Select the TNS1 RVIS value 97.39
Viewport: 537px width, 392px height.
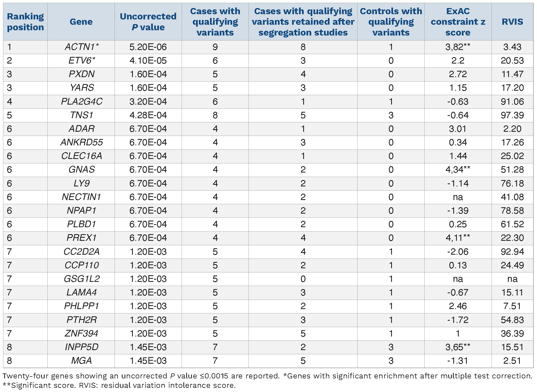pos(512,115)
